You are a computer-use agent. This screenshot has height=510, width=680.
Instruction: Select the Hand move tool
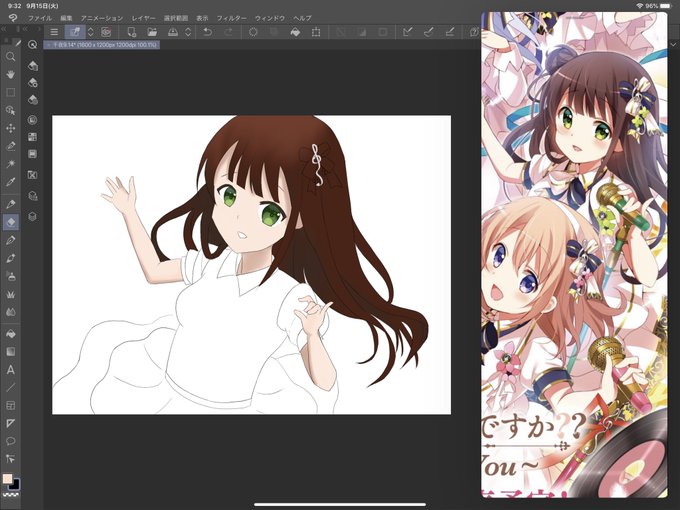pos(10,75)
